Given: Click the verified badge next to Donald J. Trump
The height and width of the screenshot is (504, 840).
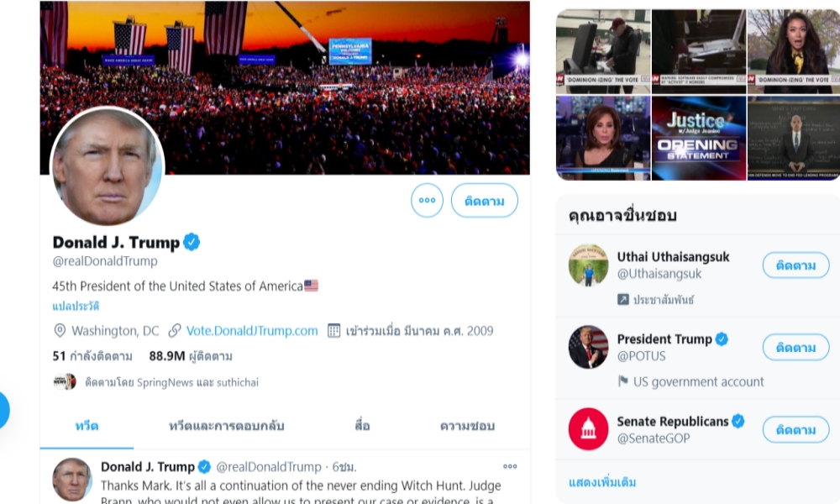Looking at the screenshot, I should [x=192, y=242].
